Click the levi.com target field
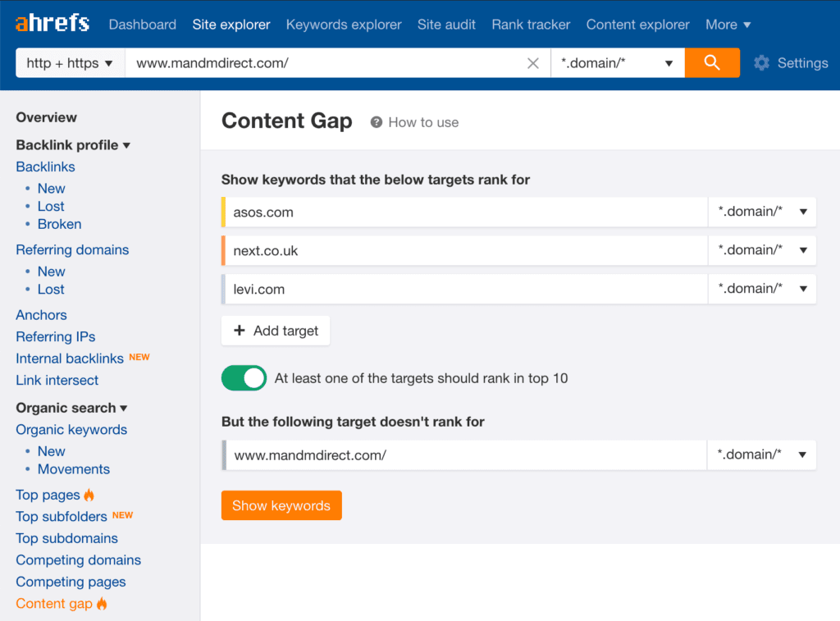This screenshot has height=621, width=840. 466,289
